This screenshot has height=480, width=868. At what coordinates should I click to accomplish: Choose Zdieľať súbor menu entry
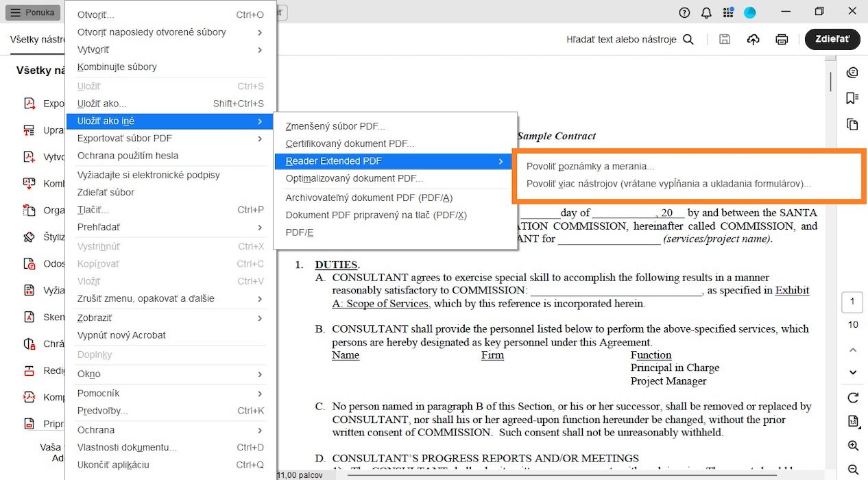[x=171, y=192]
